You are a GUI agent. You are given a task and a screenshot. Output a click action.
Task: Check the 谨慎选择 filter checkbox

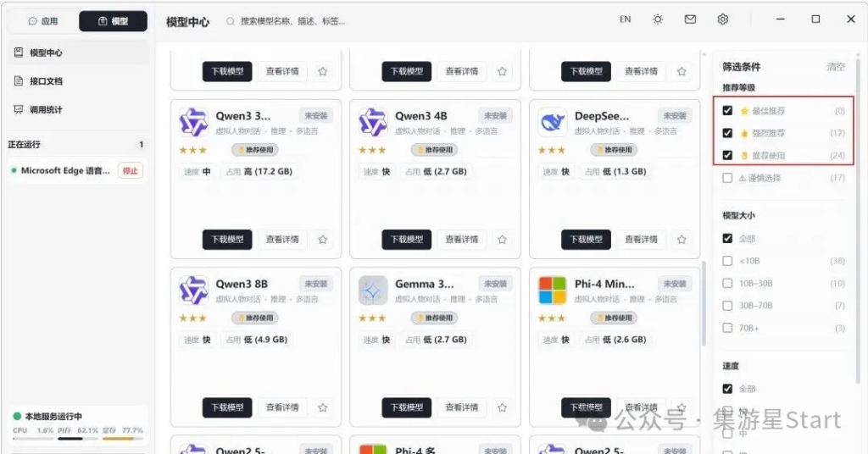(727, 178)
